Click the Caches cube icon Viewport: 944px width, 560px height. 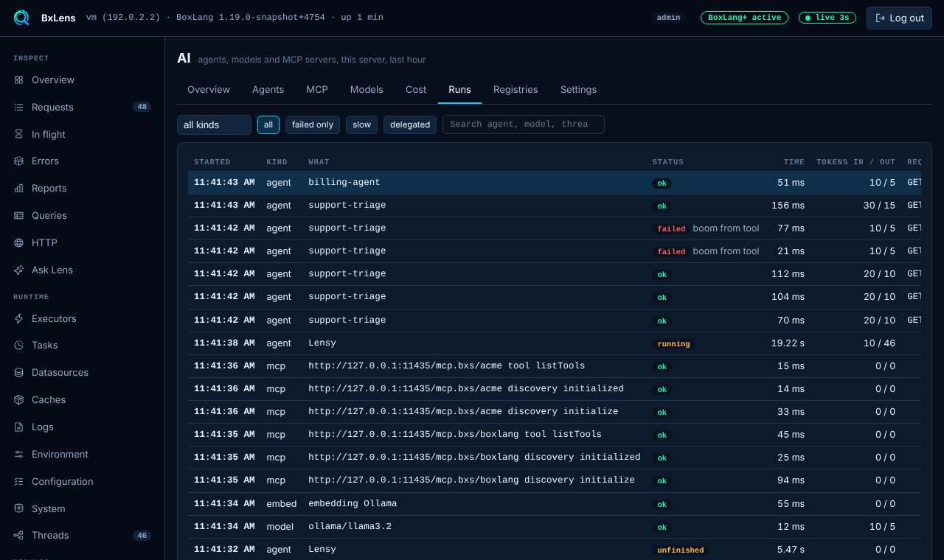pyautogui.click(x=18, y=399)
